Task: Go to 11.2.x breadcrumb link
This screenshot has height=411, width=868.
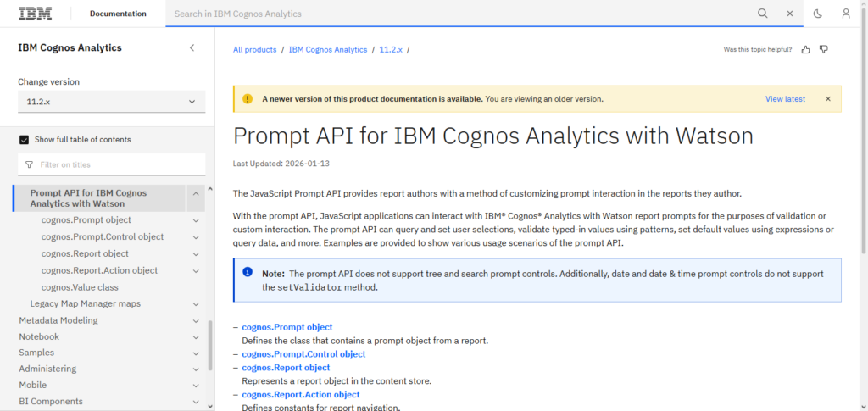Action: pos(391,50)
